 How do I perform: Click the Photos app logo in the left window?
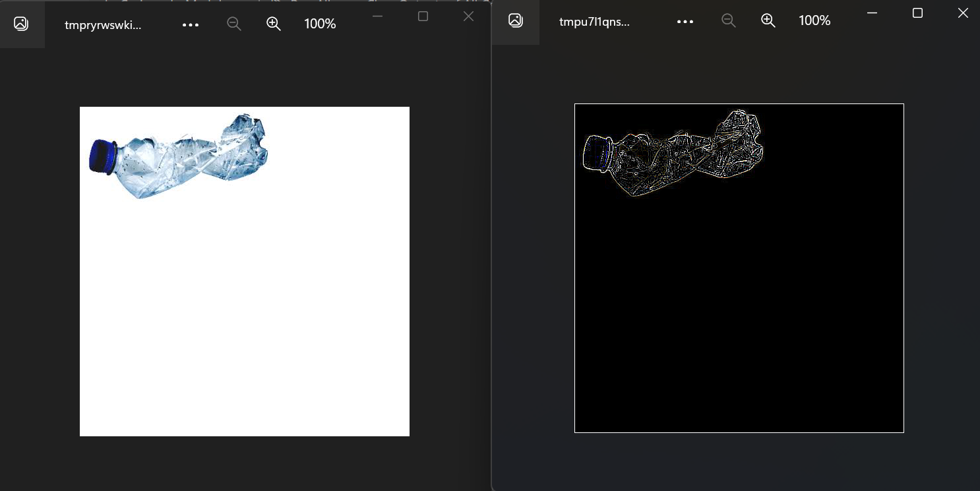point(22,23)
